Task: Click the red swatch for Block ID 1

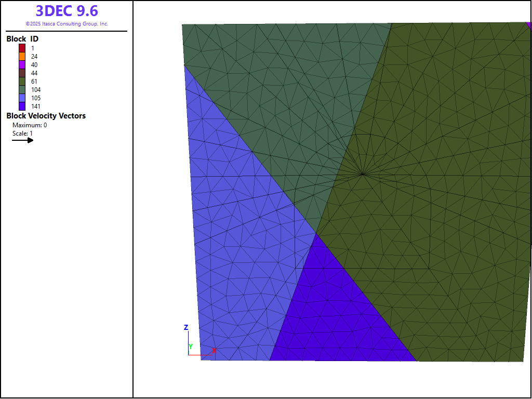Action: tap(22, 48)
